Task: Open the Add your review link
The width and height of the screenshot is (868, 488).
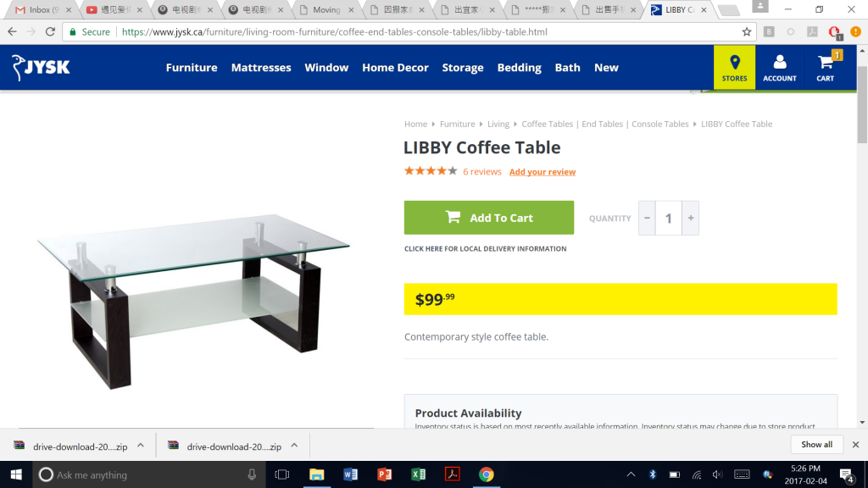Action: click(542, 172)
